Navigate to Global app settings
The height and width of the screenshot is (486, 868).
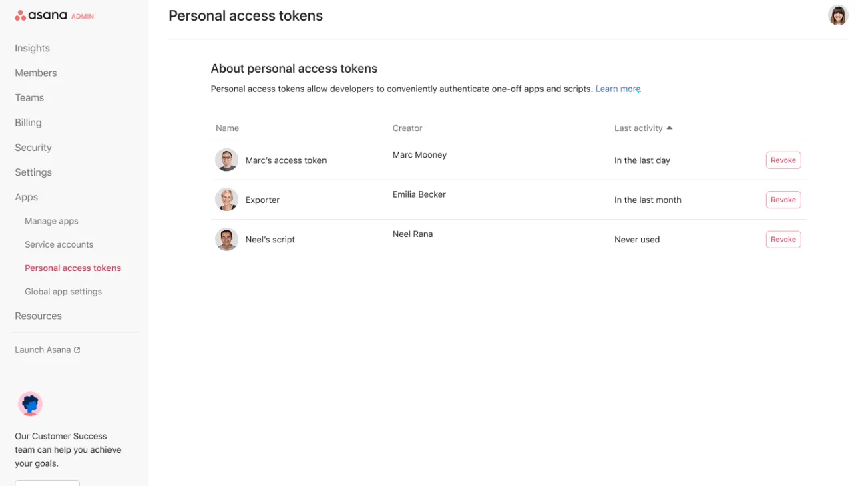(63, 291)
